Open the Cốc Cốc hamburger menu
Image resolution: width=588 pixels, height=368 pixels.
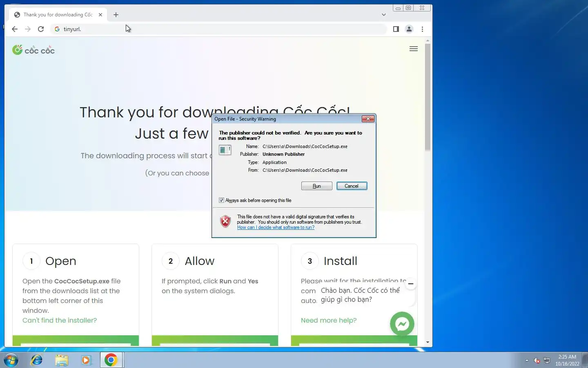point(413,49)
